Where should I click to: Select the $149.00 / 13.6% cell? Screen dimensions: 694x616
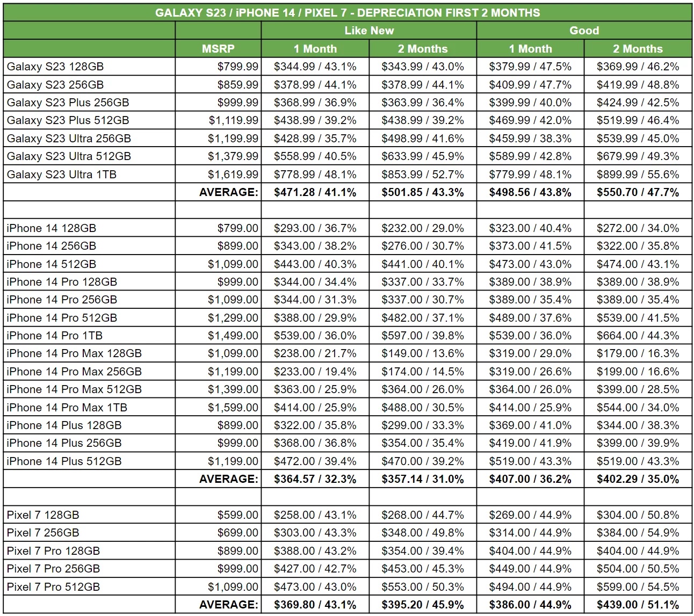(422, 353)
